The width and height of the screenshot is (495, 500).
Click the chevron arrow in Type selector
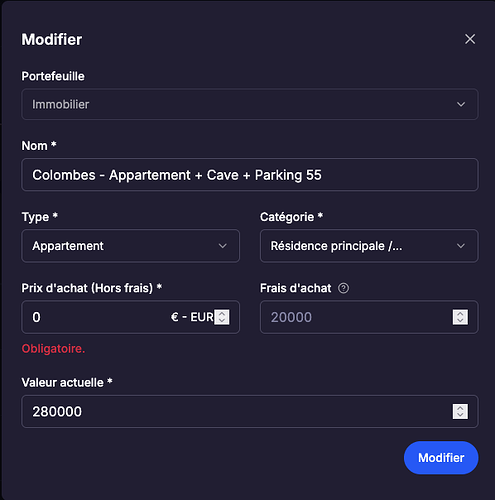[223, 246]
